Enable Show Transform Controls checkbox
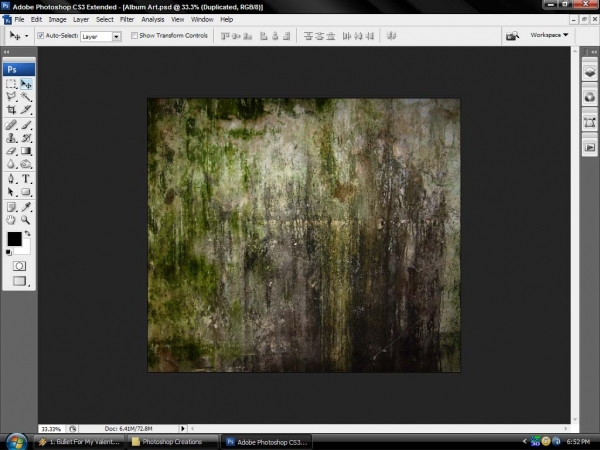600x450 pixels. click(x=134, y=36)
